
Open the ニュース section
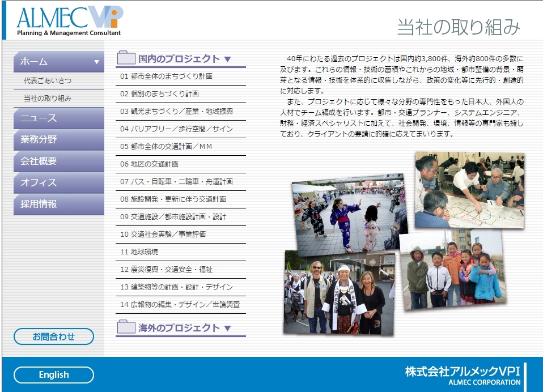coord(59,118)
